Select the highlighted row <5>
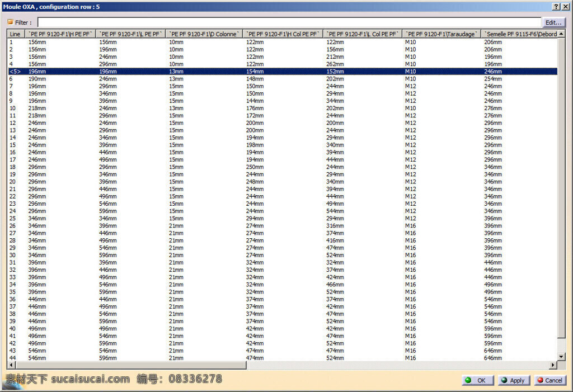The width and height of the screenshot is (573, 392). point(283,71)
